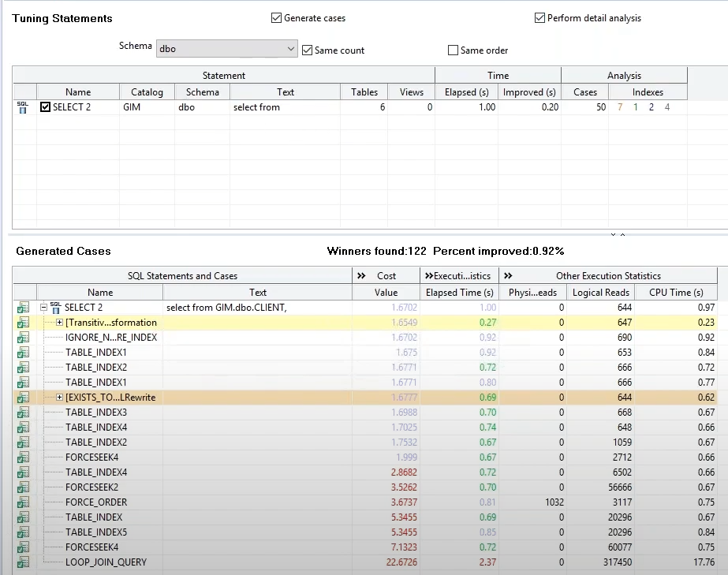Click the row icon for EXISTS_TO...LRewrite

coord(23,397)
